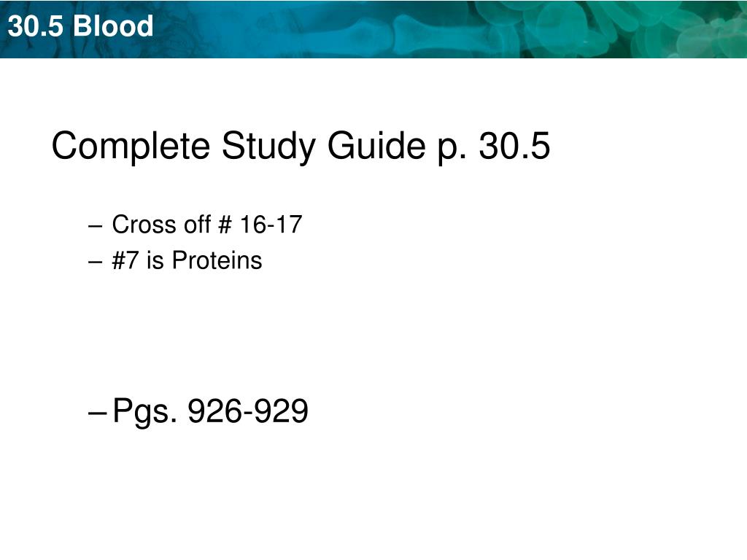The width and height of the screenshot is (747, 560).
Task: Click the "Pgs." abbreviation
Action: click(x=145, y=411)
